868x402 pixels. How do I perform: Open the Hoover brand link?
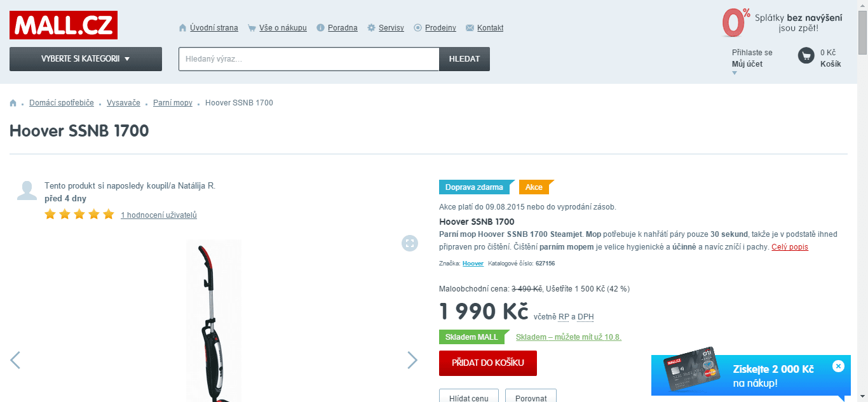click(473, 264)
